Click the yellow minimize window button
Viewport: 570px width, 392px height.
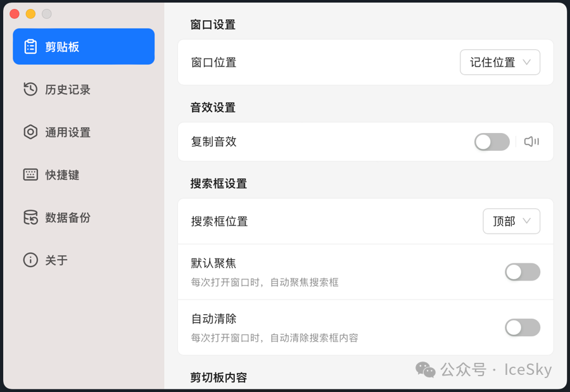pyautogui.click(x=30, y=14)
